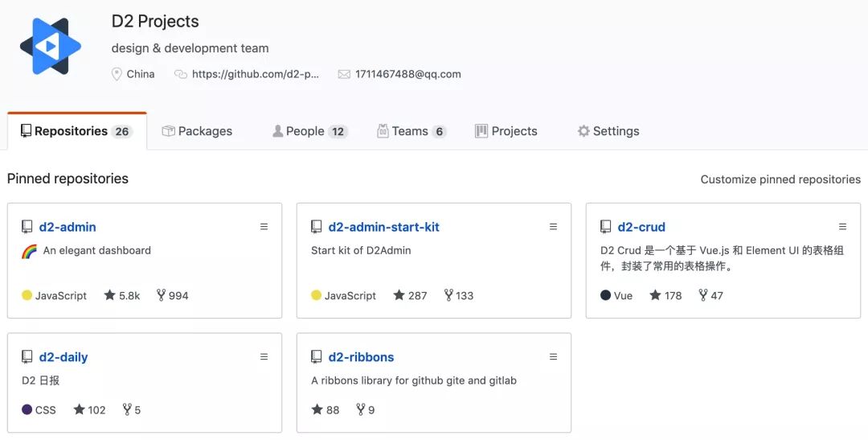Viewport: 868px width, 440px height.
Task: Click the JavaScript label on d2-admin card
Action: (61, 295)
